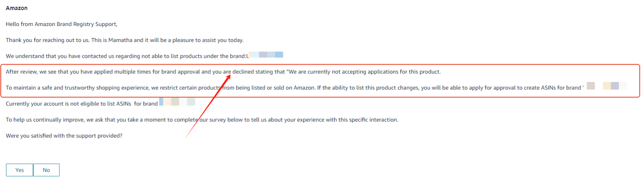
Task: Click the 'Were you satisfied with the support' question
Action: click(64, 136)
